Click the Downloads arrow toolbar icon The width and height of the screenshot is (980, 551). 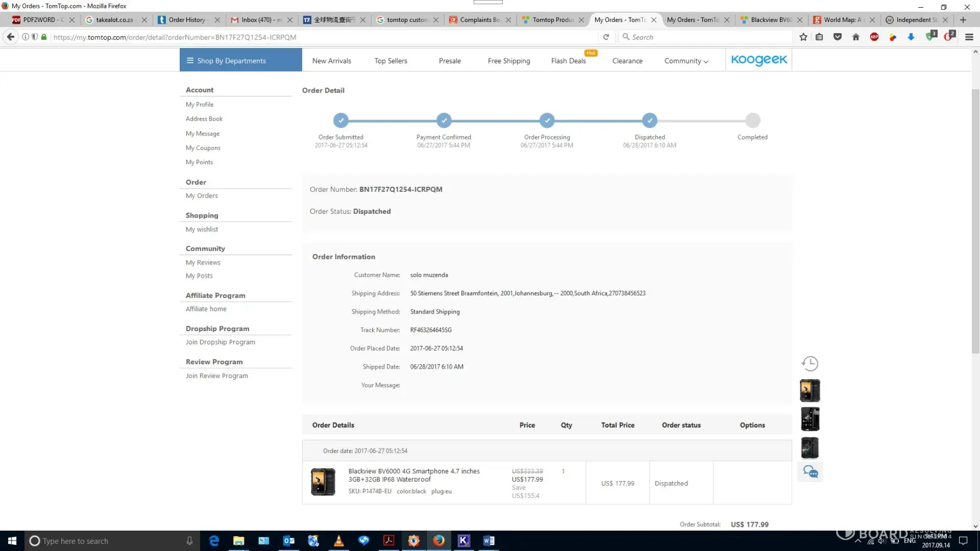point(911,37)
